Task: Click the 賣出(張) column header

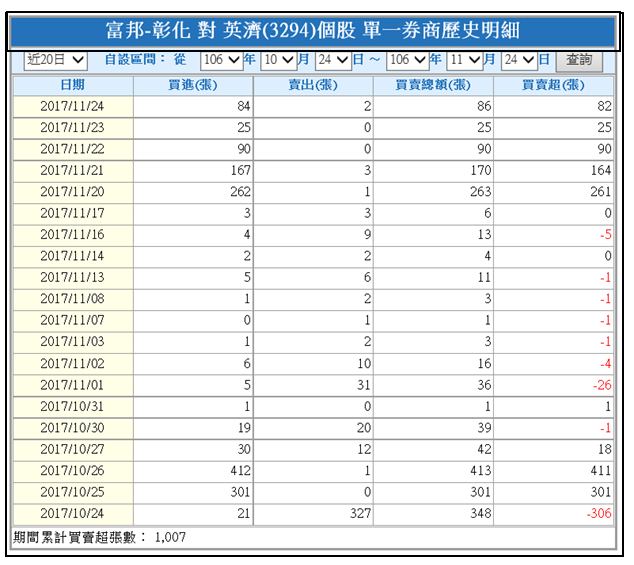Action: tap(313, 85)
